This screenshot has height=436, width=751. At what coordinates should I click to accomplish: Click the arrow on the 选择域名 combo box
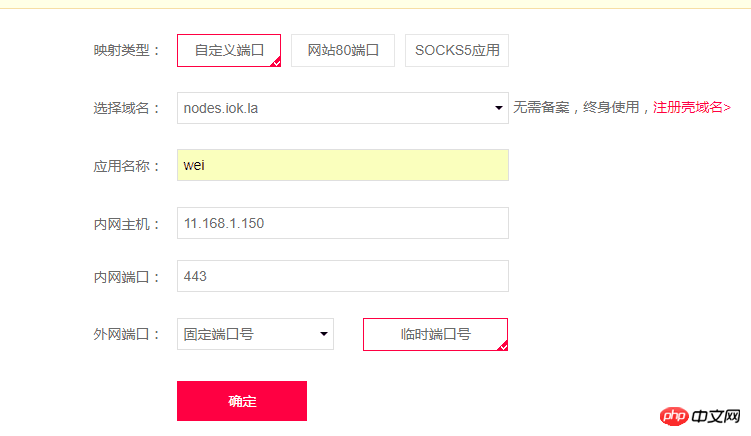[499, 108]
